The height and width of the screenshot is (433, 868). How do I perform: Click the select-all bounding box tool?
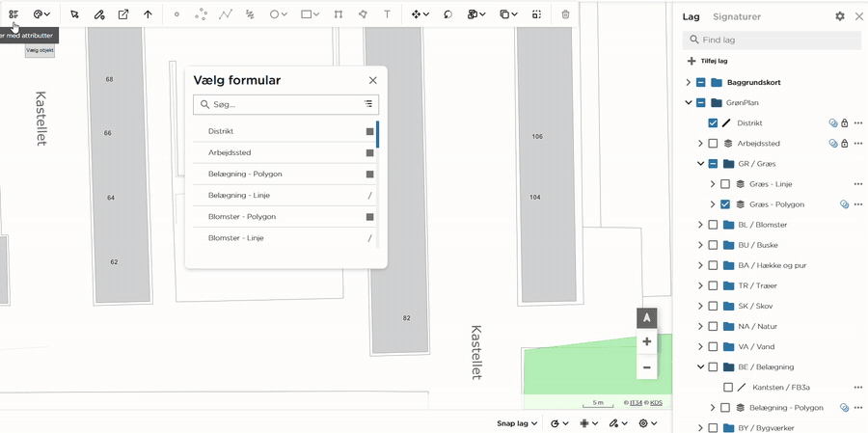(x=536, y=14)
